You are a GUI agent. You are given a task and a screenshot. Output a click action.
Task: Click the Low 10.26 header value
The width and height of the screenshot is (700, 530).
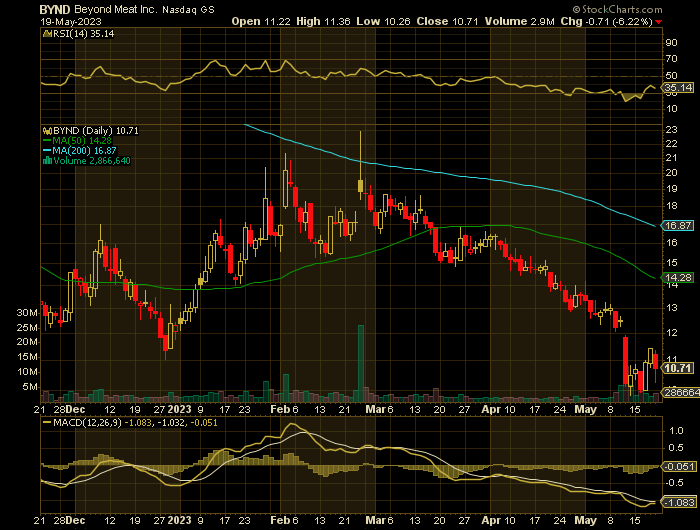383,21
